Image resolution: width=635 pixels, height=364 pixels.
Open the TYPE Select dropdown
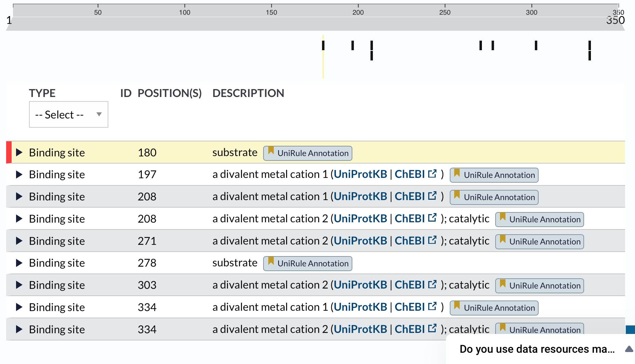[69, 114]
